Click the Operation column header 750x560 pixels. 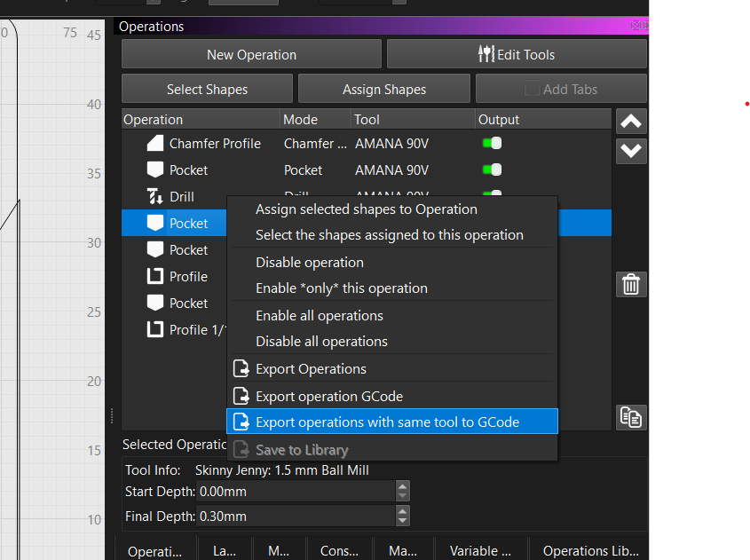(201, 119)
